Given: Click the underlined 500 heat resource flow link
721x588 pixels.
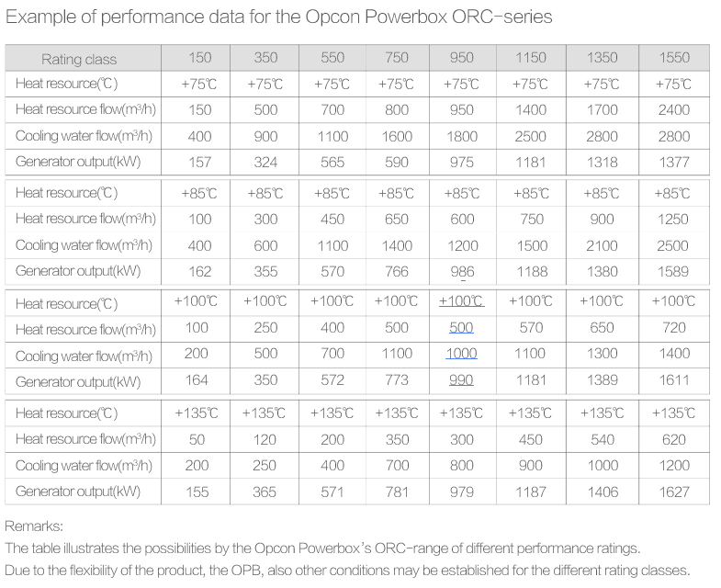Looking at the screenshot, I should [462, 329].
